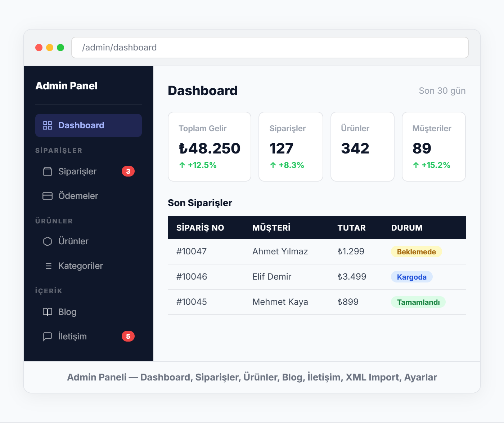Screen dimensions: 504x423
Task: Click the Son 30 gün period label
Action: (x=442, y=91)
